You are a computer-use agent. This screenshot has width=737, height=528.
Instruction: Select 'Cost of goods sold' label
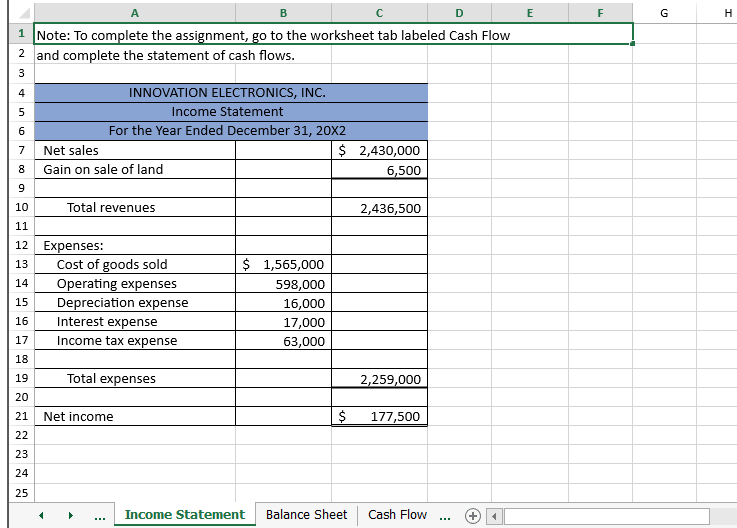tap(135, 264)
